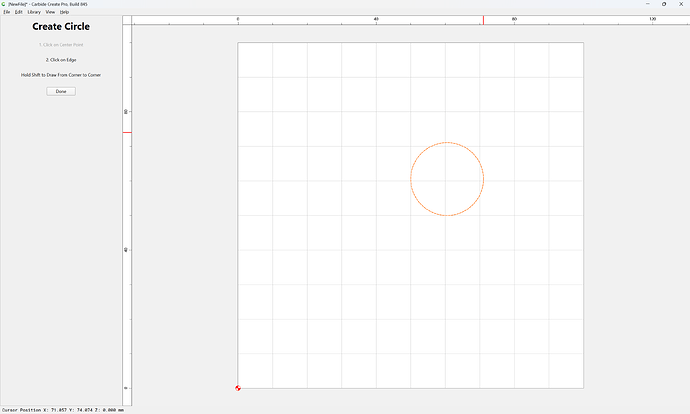This screenshot has width=690, height=414.
Task: Open the Edit menu
Action: point(18,12)
